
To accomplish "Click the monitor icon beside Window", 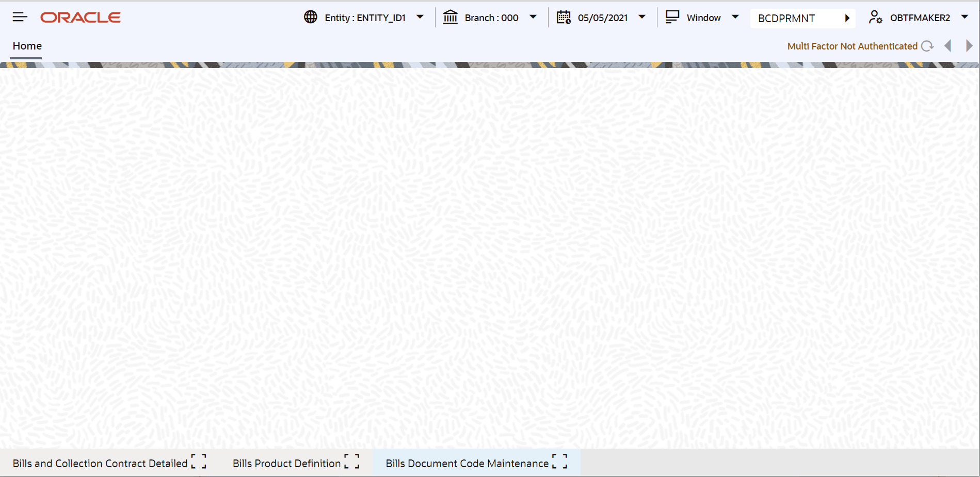I will click(672, 17).
